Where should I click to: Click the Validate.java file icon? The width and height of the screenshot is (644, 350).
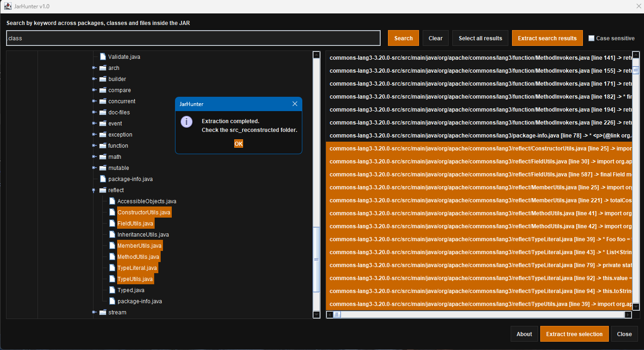tap(103, 57)
